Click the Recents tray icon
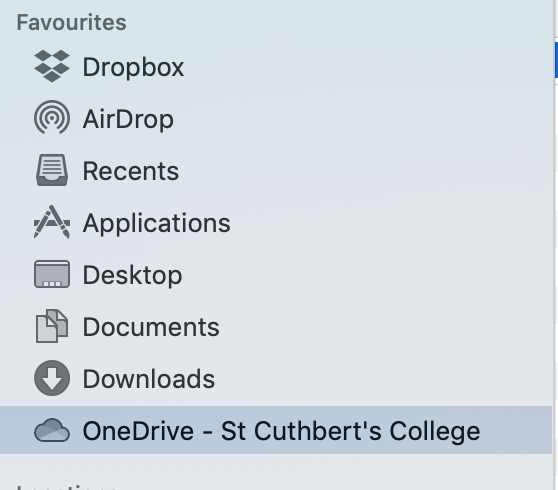The image size is (558, 490). [52, 170]
